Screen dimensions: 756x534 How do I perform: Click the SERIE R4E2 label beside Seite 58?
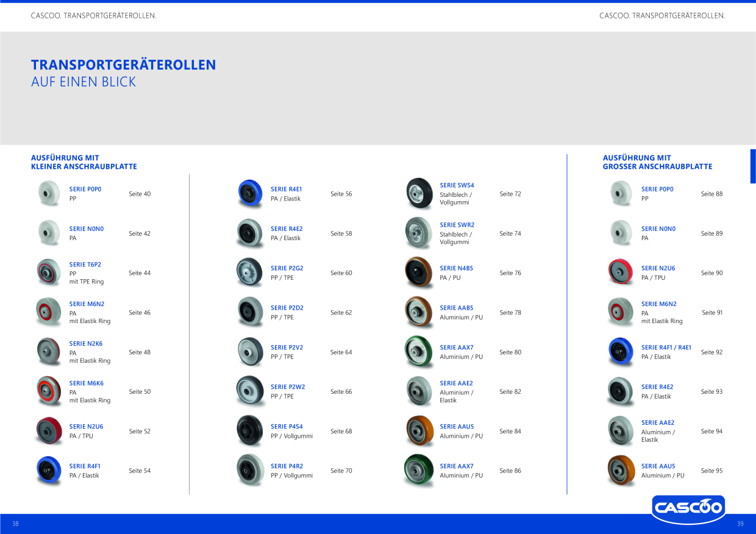(x=287, y=229)
